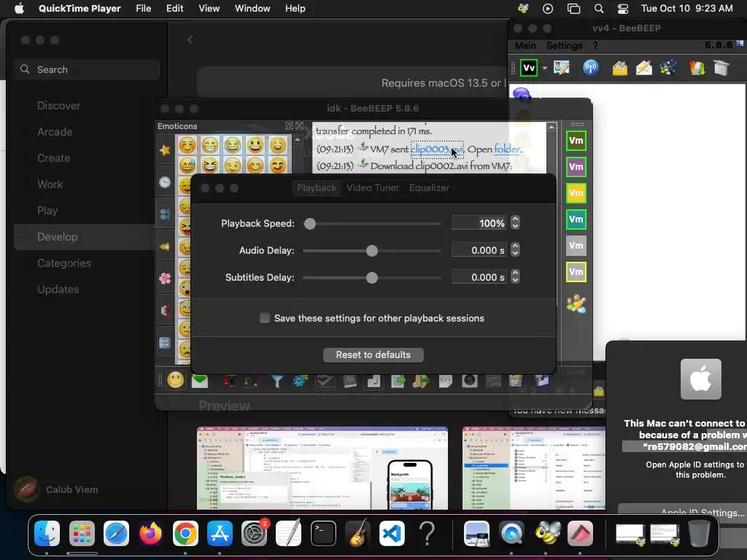The image size is (747, 560).
Task: Open Spotlight search in menu bar
Action: coord(599,9)
